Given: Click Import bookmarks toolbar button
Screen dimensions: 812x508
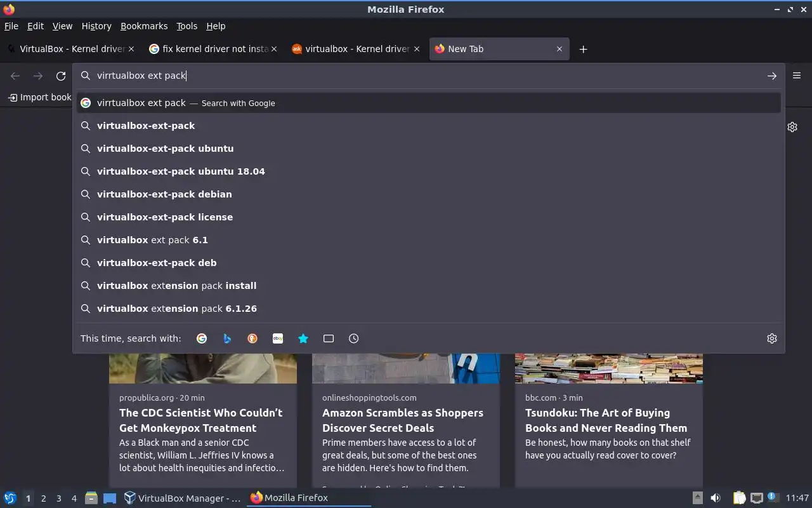Looking at the screenshot, I should pyautogui.click(x=39, y=97).
